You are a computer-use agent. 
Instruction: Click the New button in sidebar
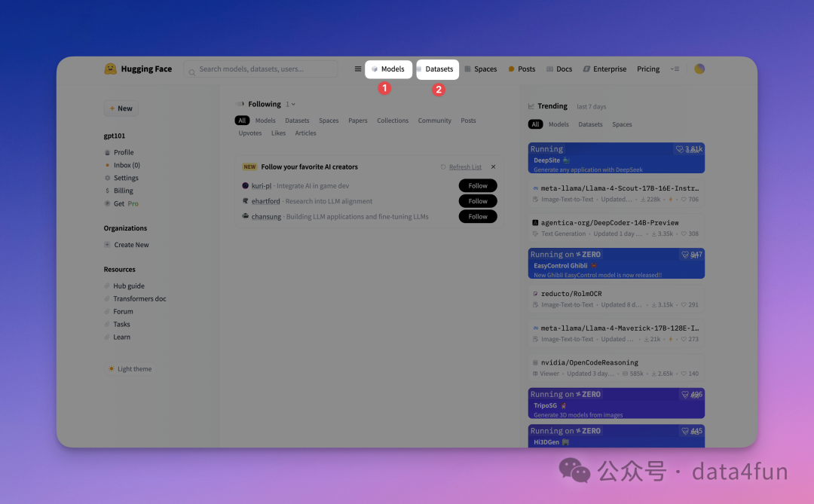point(121,108)
